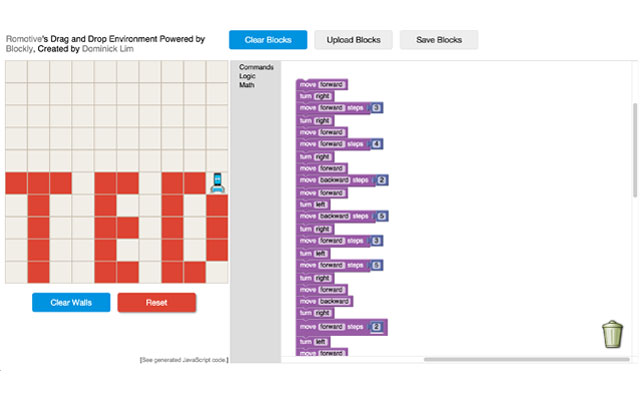640x396 pixels.
Task: Open the Romotive link in the header
Action: [24, 39]
